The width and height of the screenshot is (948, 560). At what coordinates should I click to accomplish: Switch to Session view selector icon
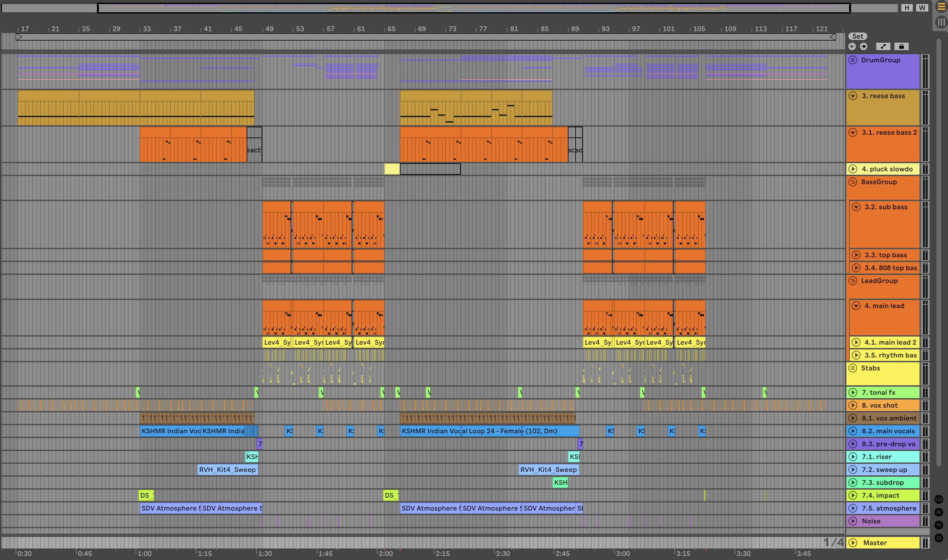(941, 22)
